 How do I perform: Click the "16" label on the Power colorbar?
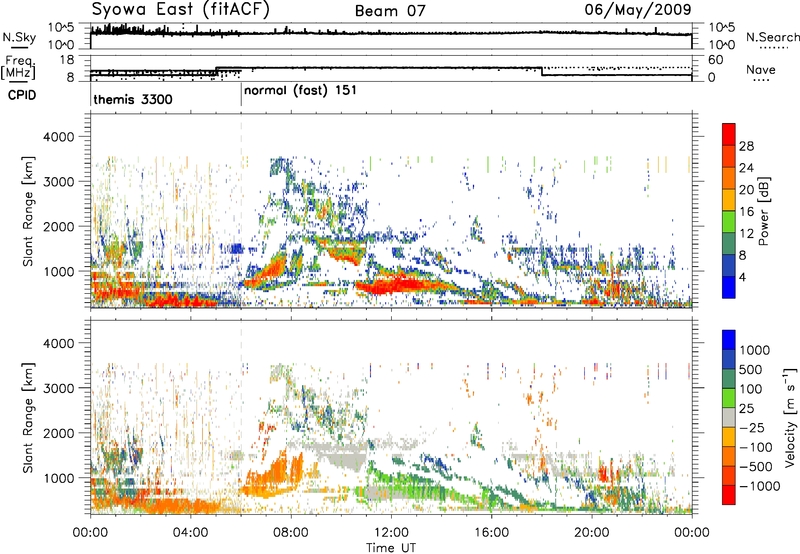(x=746, y=212)
